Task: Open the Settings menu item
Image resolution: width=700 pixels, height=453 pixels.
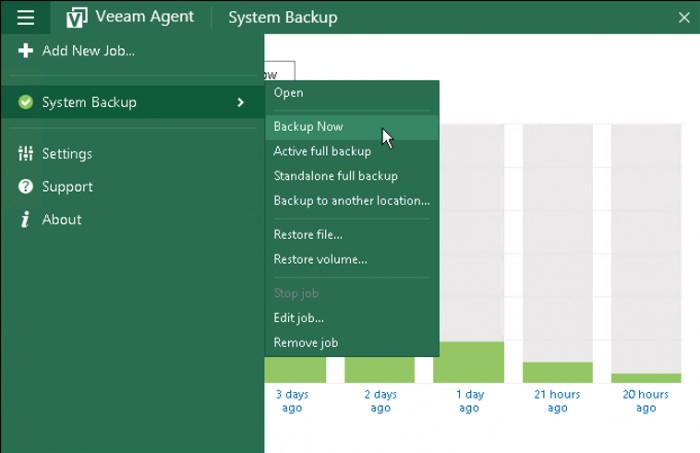Action: pos(132,154)
